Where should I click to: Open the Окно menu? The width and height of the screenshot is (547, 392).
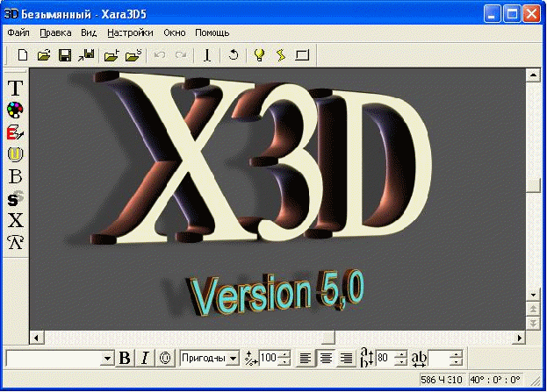[x=175, y=32]
